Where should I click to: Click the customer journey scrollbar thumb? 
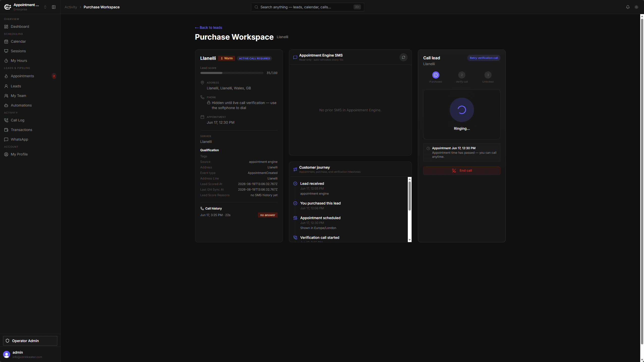[x=410, y=196]
